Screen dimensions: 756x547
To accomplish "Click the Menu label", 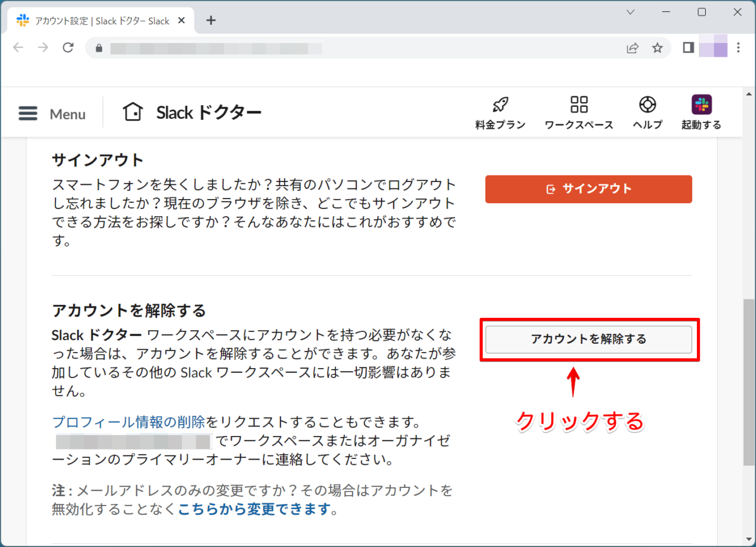I will click(x=67, y=114).
